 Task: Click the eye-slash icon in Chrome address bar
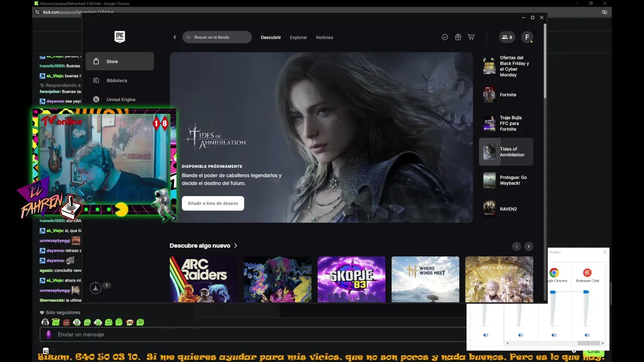[x=604, y=12]
